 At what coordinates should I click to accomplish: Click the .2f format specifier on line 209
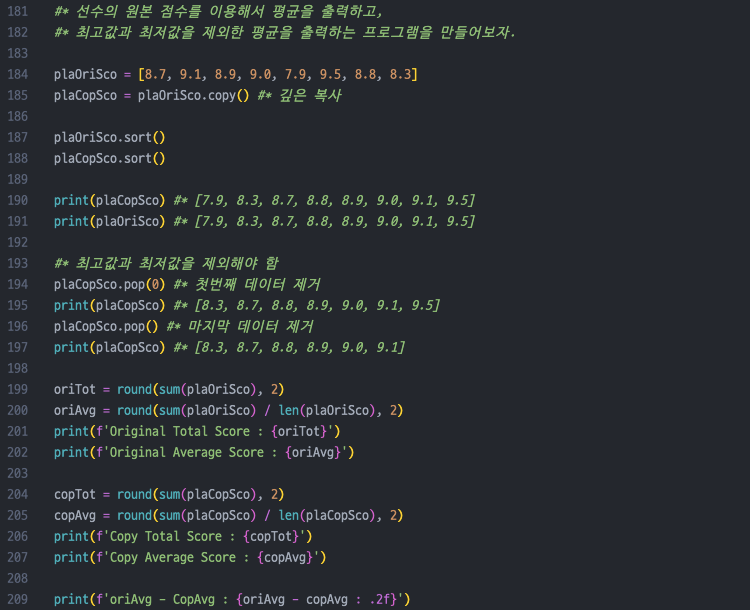[380, 599]
